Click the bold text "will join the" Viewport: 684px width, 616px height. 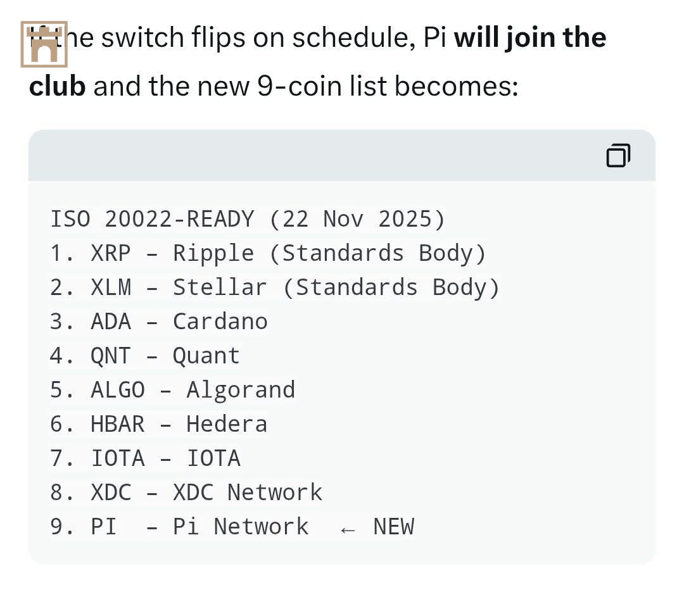[x=530, y=38]
